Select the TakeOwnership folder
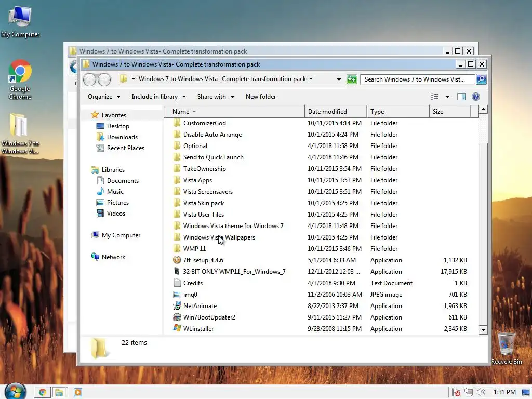The width and height of the screenshot is (532, 399). click(205, 169)
